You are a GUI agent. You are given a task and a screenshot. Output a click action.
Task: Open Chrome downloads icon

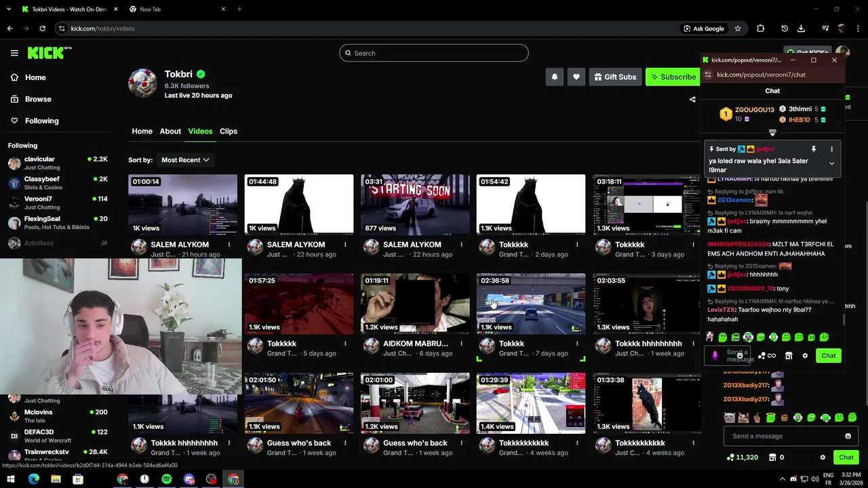[801, 28]
